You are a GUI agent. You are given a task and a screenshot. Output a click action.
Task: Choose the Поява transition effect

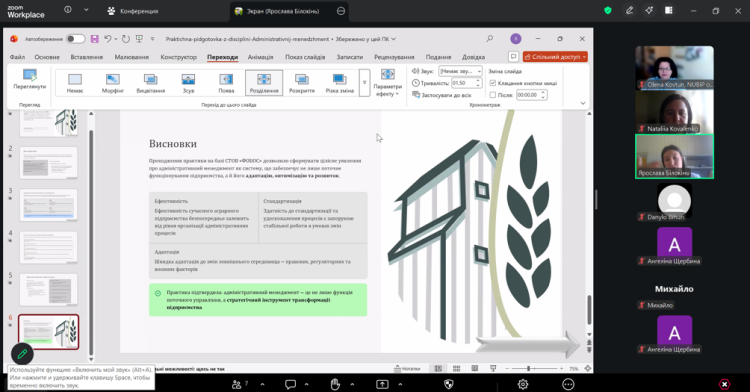click(226, 83)
